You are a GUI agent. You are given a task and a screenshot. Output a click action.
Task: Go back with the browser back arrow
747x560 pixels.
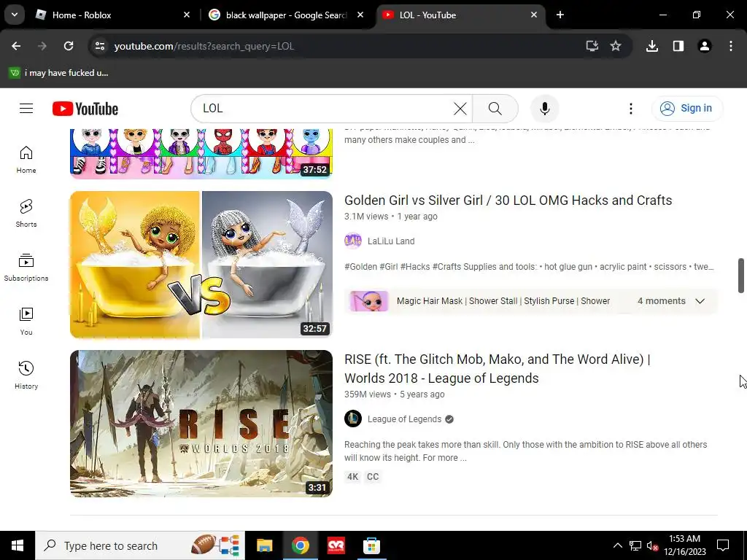16,46
